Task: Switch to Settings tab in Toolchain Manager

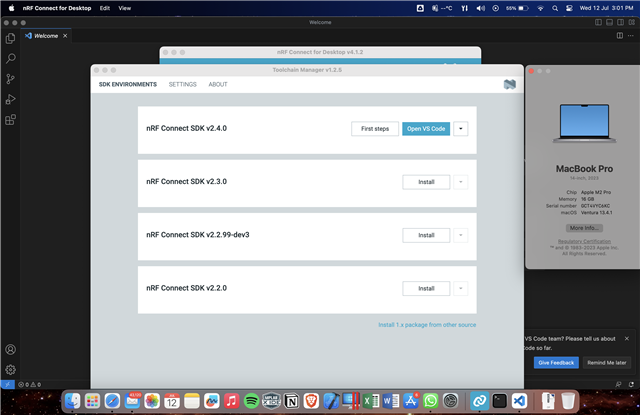Action: click(x=182, y=84)
